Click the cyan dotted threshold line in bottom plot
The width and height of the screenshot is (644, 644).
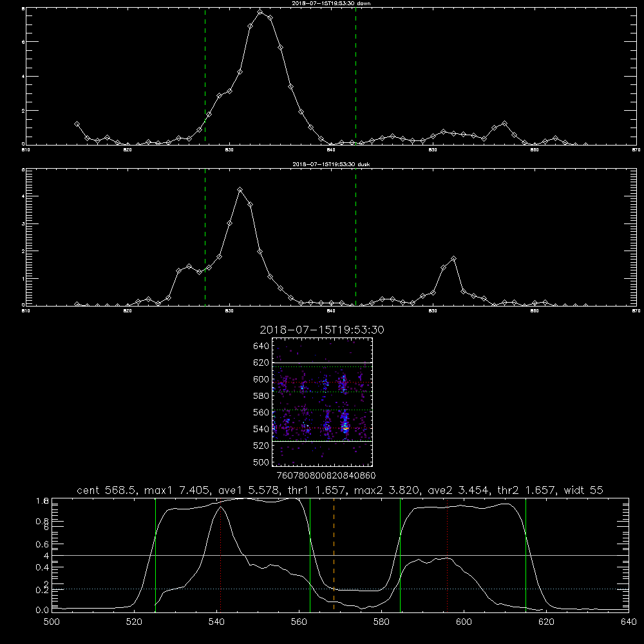click(x=340, y=589)
